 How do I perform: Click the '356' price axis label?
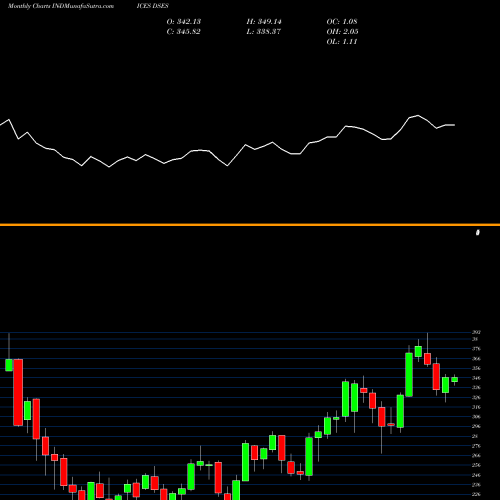point(476,368)
